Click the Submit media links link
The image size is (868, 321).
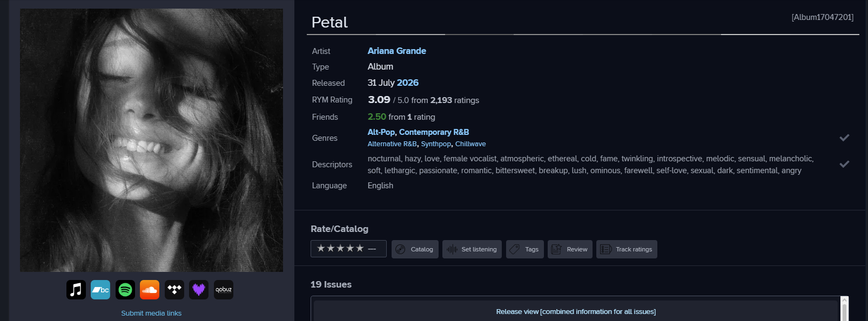click(151, 313)
